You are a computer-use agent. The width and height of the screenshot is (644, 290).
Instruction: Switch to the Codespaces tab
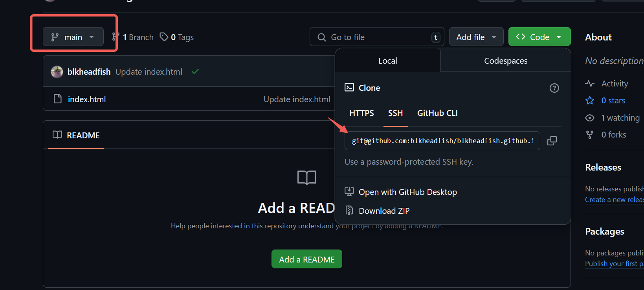[x=506, y=61]
